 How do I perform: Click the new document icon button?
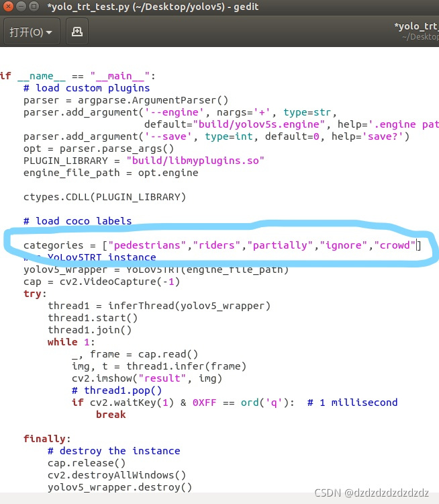(77, 32)
